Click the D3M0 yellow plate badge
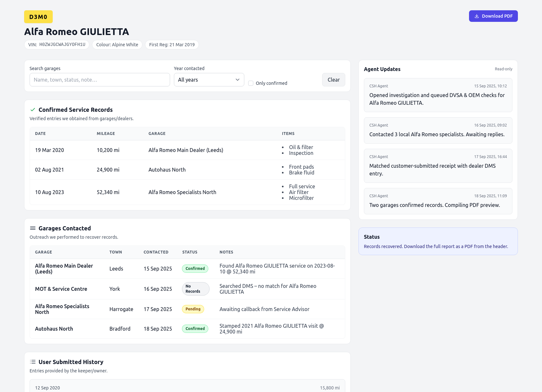Screen dimensions: 542x392 pos(38,17)
